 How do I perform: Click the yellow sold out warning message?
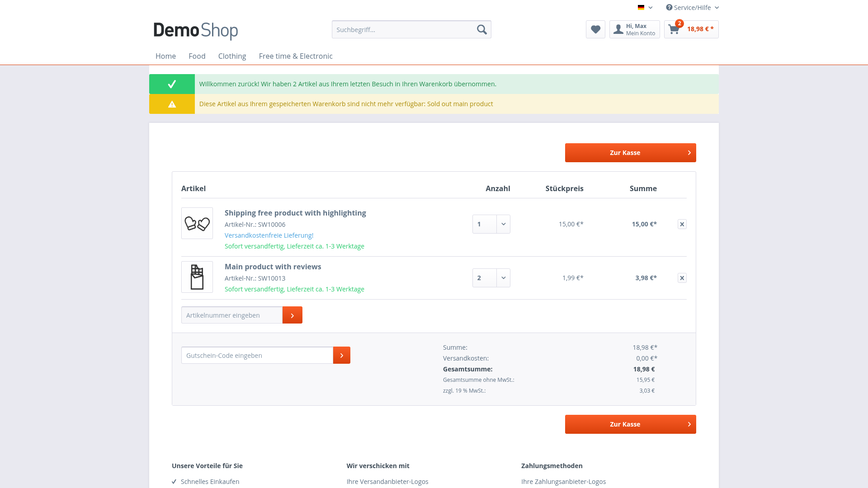tap(434, 104)
